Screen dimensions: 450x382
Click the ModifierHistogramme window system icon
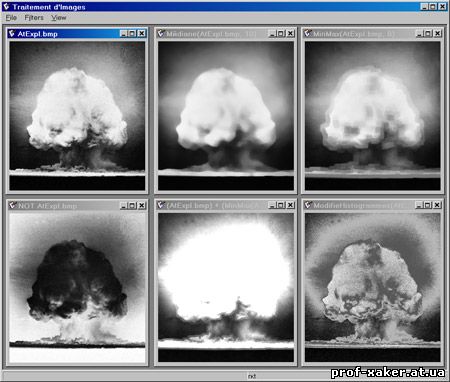pos(308,205)
